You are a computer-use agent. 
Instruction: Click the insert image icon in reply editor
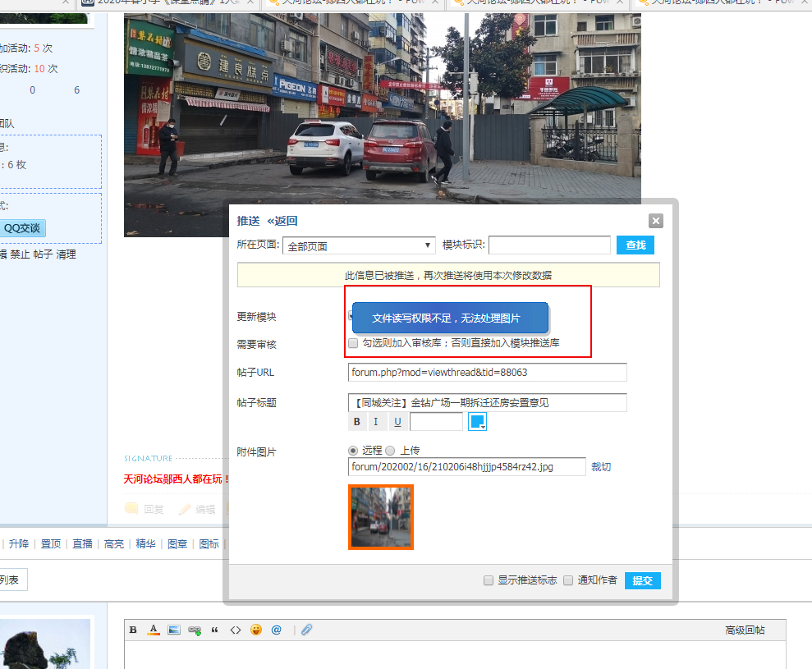point(173,630)
